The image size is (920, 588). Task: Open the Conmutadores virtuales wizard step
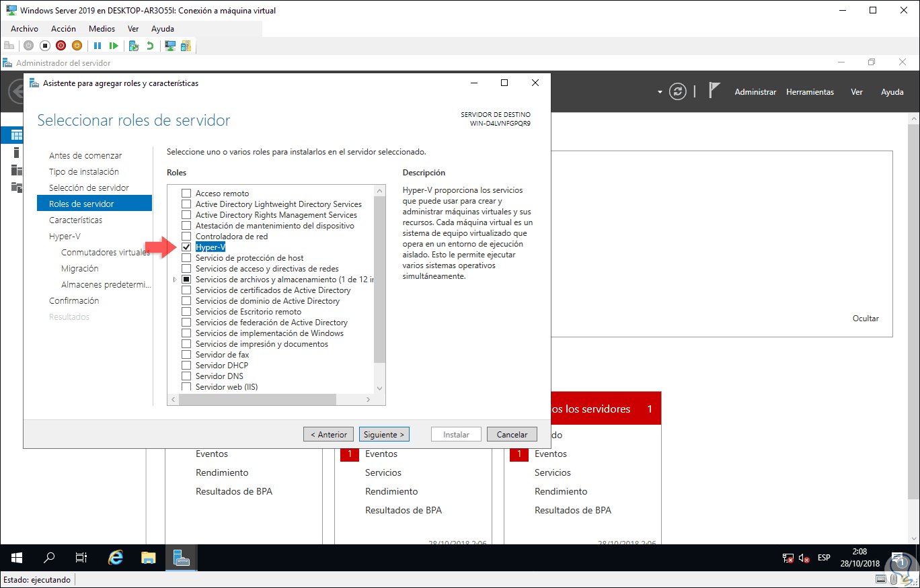point(106,252)
